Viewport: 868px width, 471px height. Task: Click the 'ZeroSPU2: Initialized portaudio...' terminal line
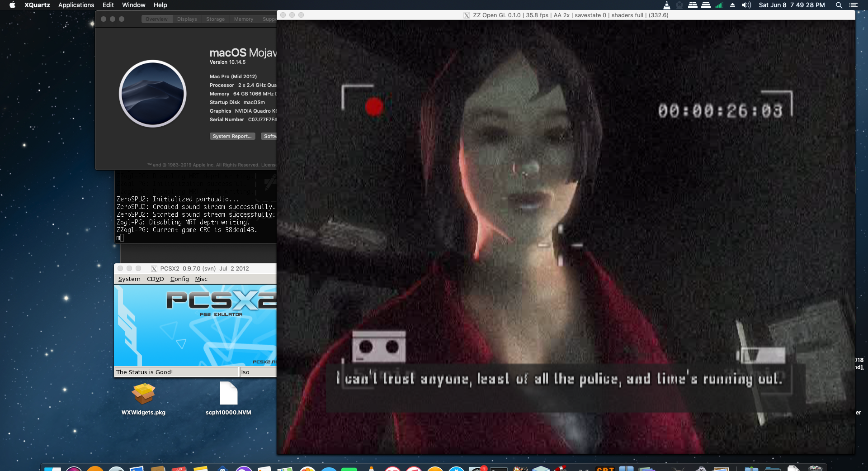click(178, 199)
